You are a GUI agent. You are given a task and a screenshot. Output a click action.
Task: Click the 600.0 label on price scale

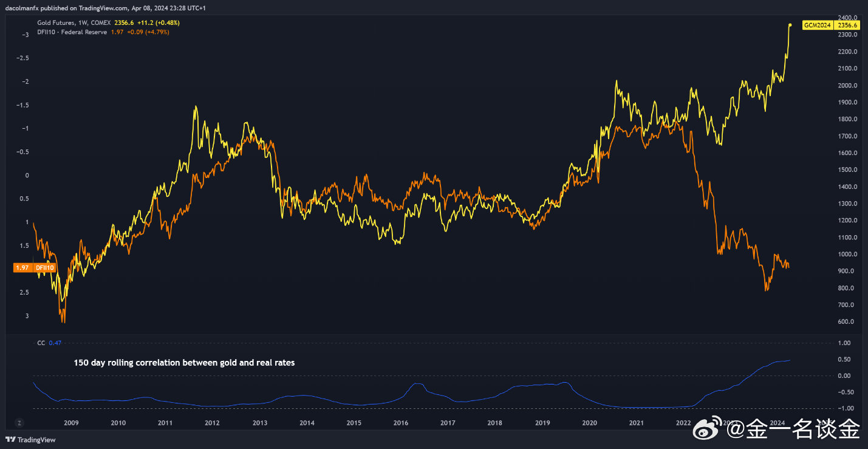click(x=847, y=322)
